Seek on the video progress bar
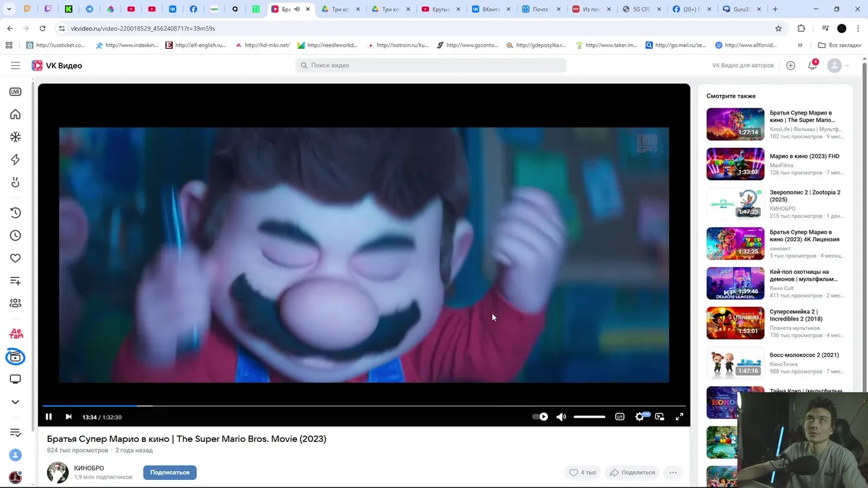The width and height of the screenshot is (868, 488). click(x=364, y=406)
